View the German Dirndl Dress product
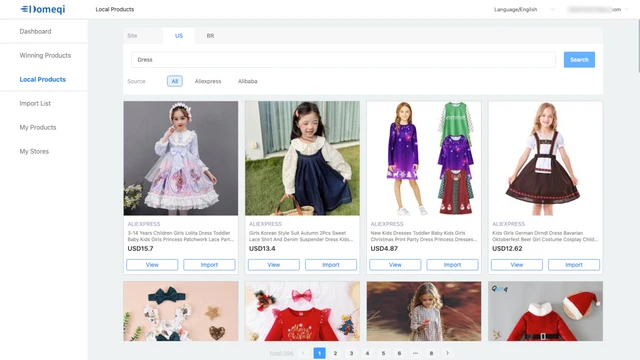This screenshot has height=360, width=640. (517, 265)
